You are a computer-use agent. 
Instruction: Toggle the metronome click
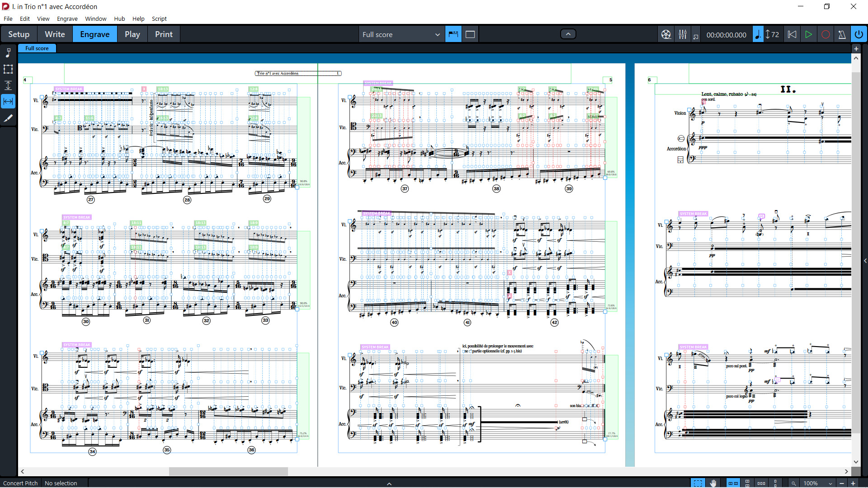[x=842, y=34]
